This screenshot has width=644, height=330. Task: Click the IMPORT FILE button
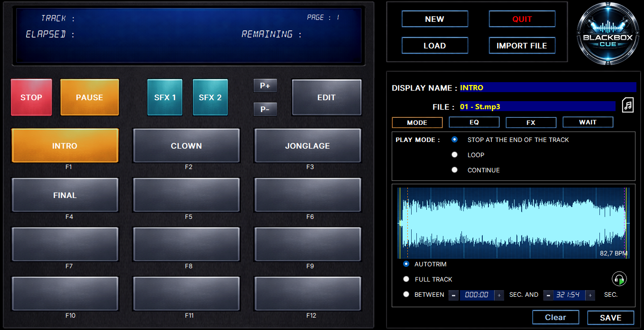[522, 45]
